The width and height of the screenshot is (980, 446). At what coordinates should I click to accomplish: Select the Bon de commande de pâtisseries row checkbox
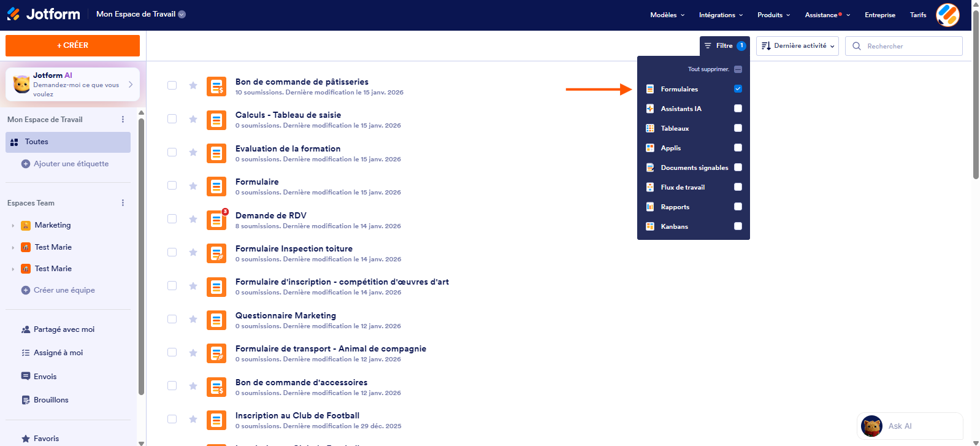pyautogui.click(x=172, y=85)
